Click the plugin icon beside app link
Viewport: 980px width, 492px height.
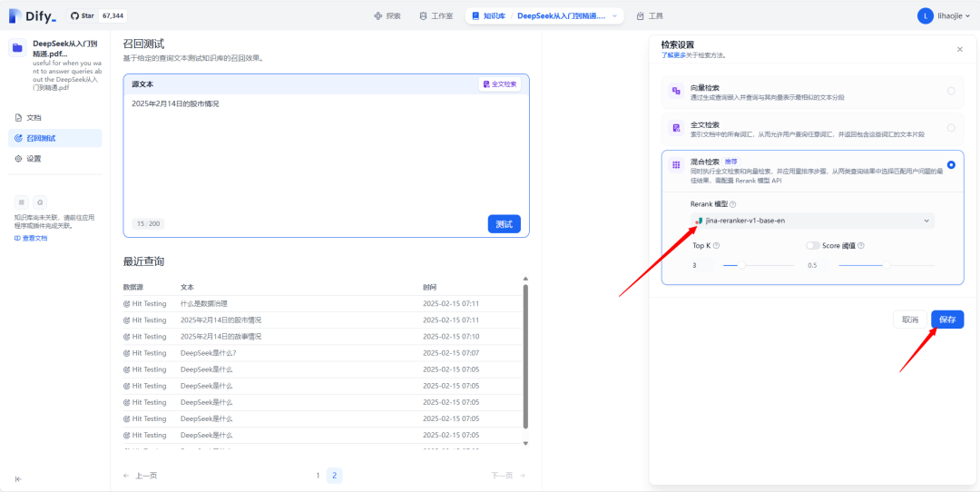click(x=40, y=202)
